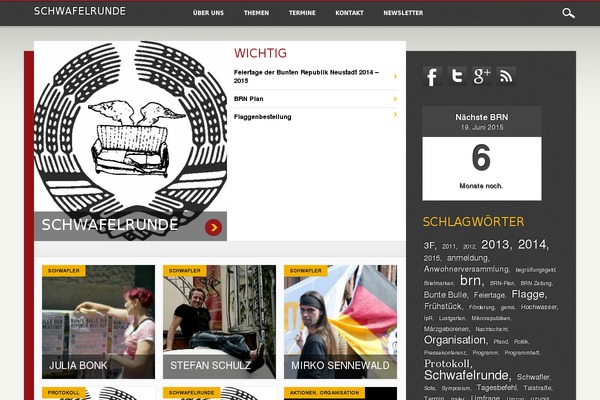The height and width of the screenshot is (400, 600).
Task: Select the Newsletter menu item
Action: pyautogui.click(x=403, y=13)
